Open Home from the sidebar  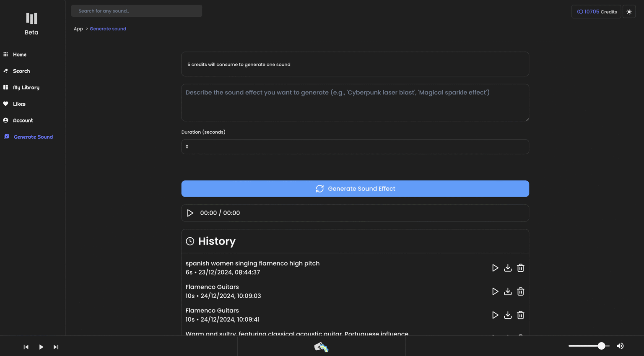(x=19, y=55)
